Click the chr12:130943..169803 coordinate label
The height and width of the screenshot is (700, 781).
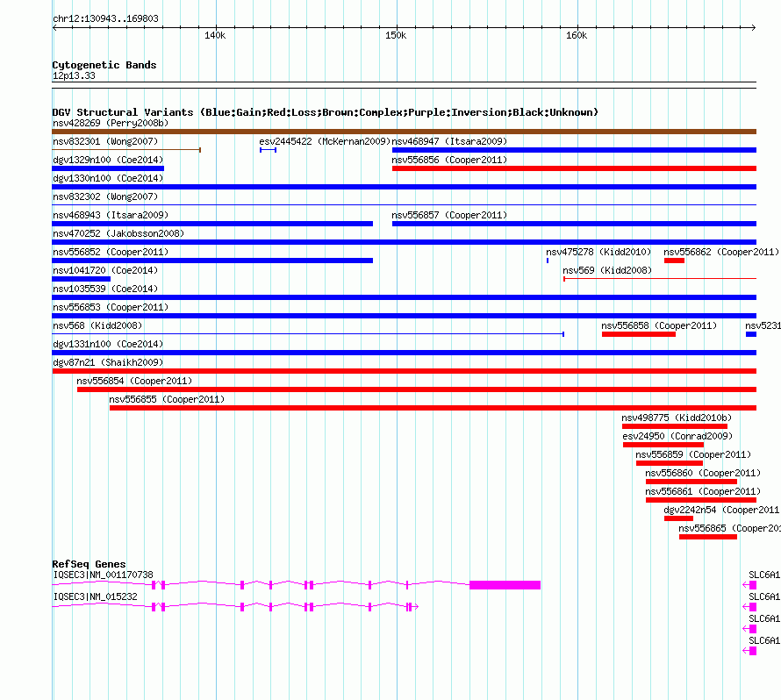tap(105, 18)
